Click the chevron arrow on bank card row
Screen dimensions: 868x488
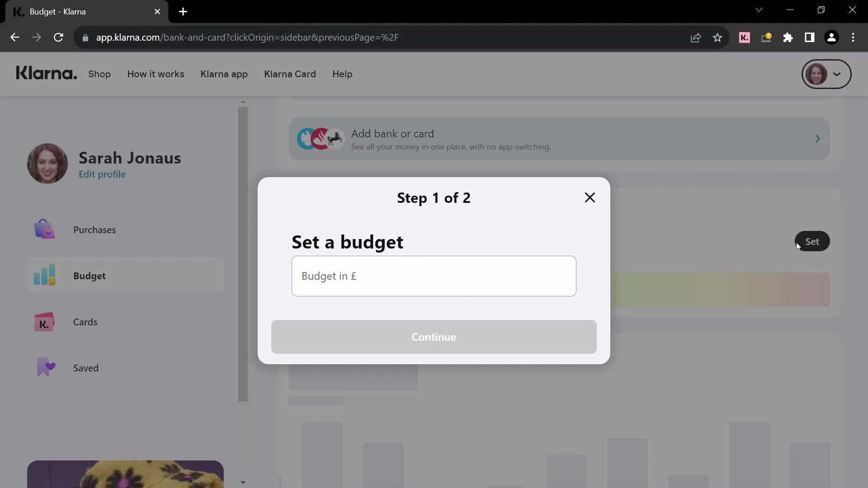point(818,139)
